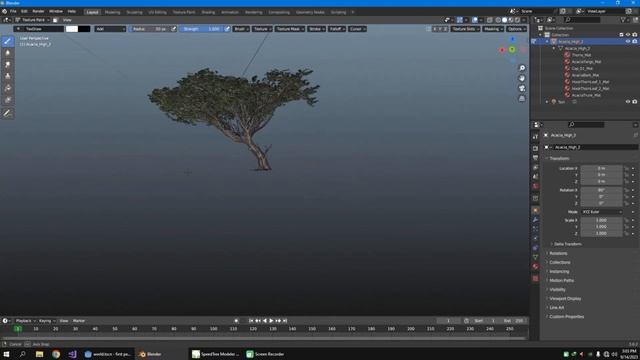Switch perspective/orthographic grid icon
Screen dimensions: 640x360
click(522, 98)
